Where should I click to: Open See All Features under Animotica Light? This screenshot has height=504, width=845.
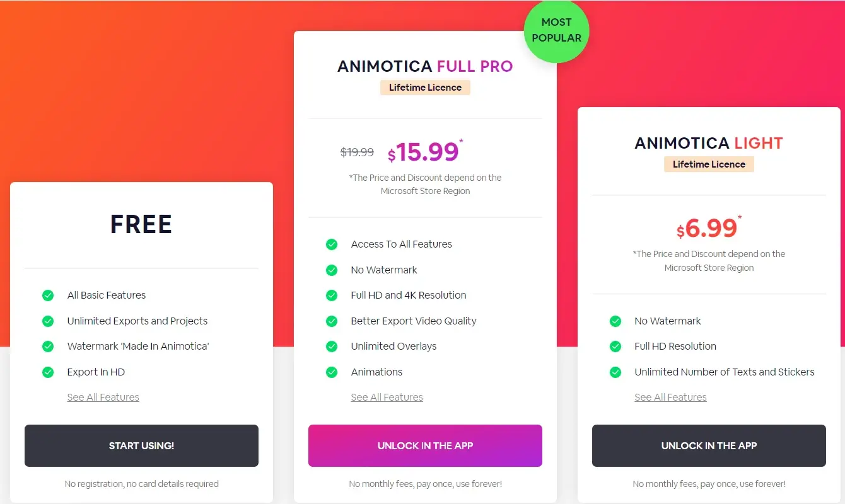(x=671, y=398)
